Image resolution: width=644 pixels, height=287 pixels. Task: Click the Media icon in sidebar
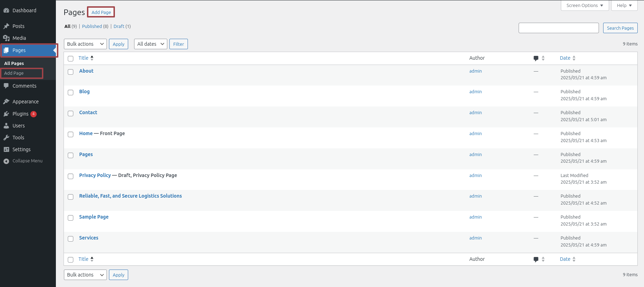[6, 38]
